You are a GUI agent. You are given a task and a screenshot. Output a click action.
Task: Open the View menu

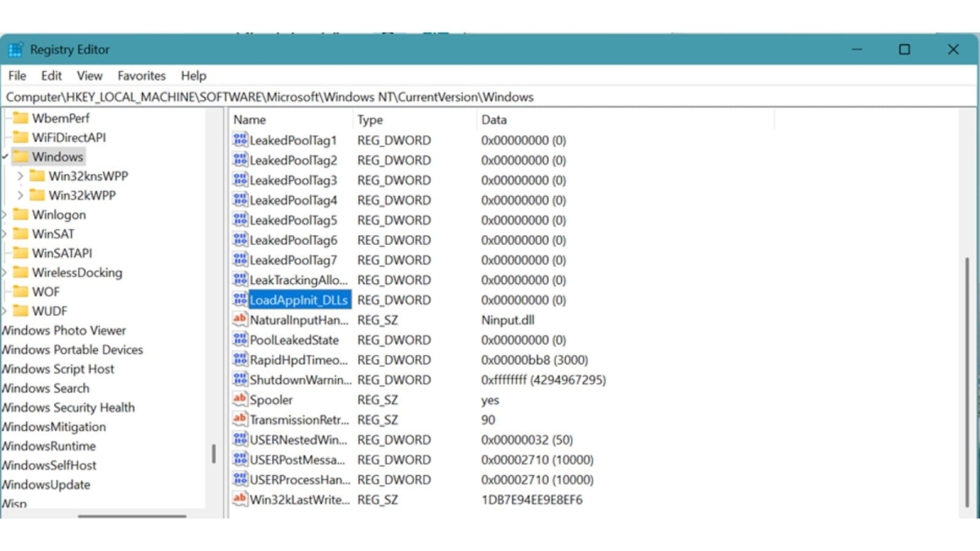pyautogui.click(x=90, y=76)
